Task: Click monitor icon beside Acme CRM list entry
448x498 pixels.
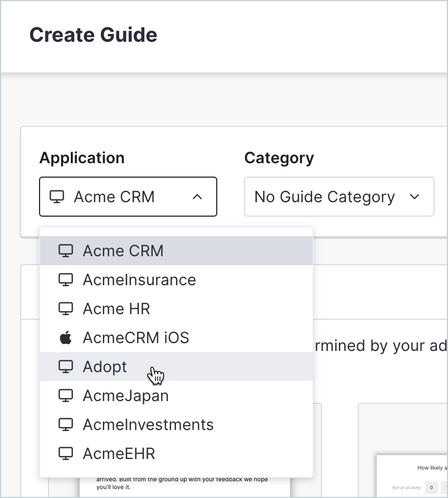Action: pyautogui.click(x=66, y=251)
